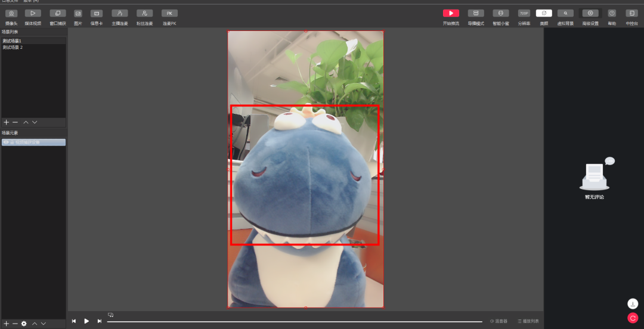Viewport: 644px width, 329px height.
Task: Open the control console (中控台)
Action: click(x=631, y=17)
